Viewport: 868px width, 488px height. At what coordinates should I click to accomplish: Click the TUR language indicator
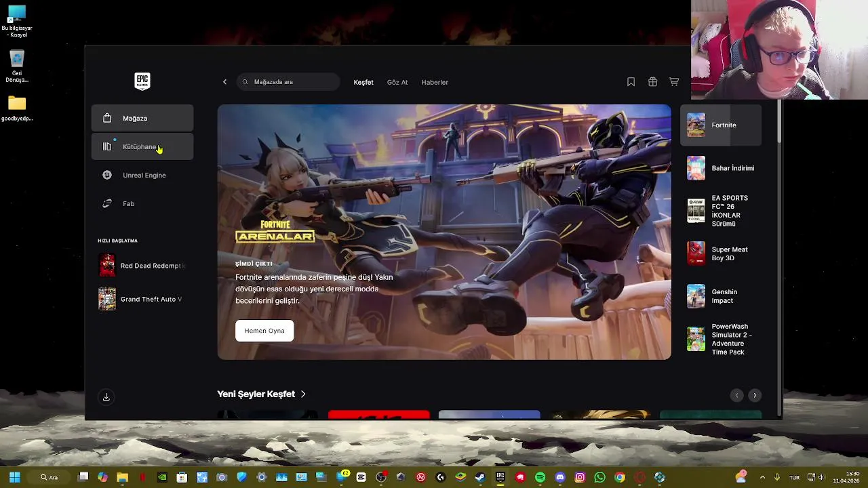[x=794, y=477]
